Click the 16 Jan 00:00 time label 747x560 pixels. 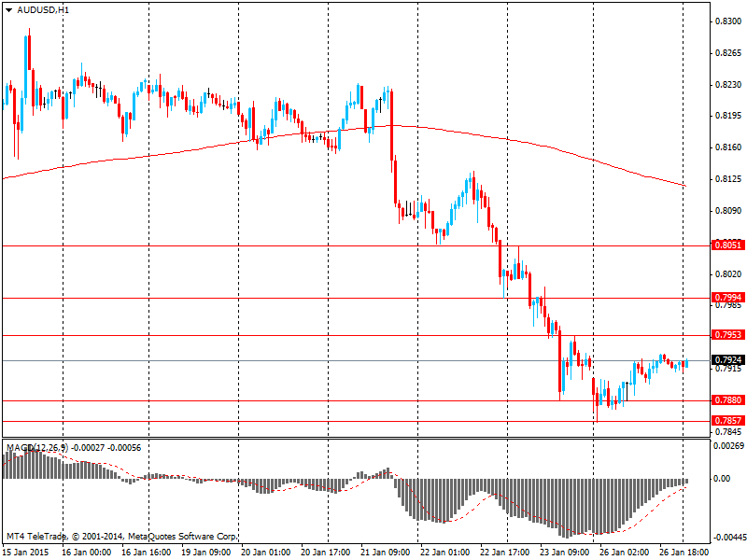click(x=86, y=552)
